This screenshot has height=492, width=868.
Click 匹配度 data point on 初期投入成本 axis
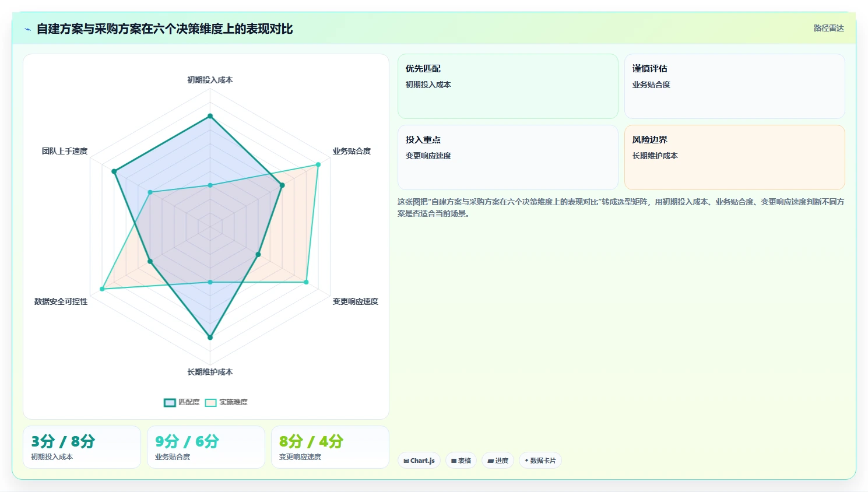(x=210, y=116)
